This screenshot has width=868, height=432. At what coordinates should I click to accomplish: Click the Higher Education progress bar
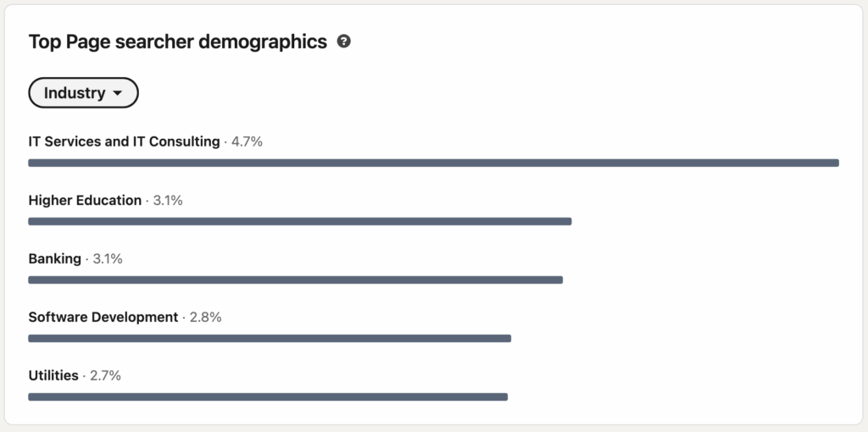tap(299, 221)
